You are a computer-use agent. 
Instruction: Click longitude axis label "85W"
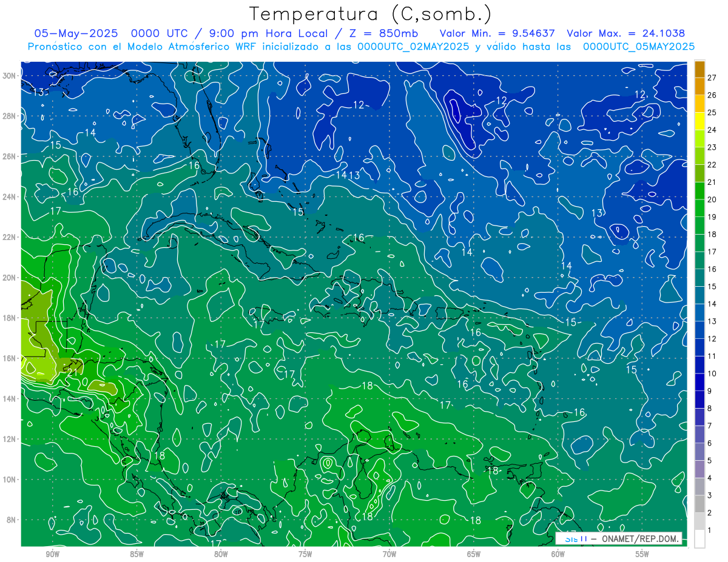137,555
